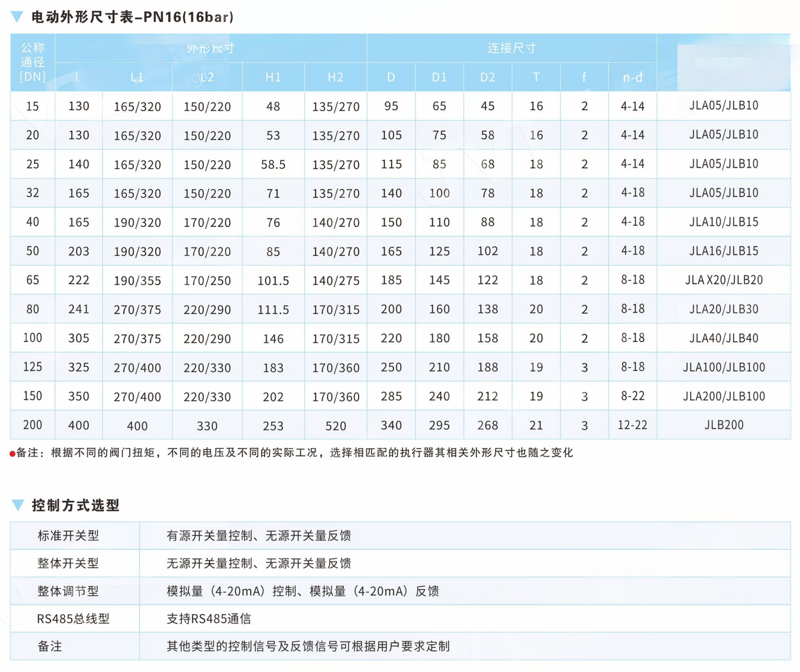Image resolution: width=800 pixels, height=672 pixels.
Task: Select the n-d column header
Action: click(632, 77)
